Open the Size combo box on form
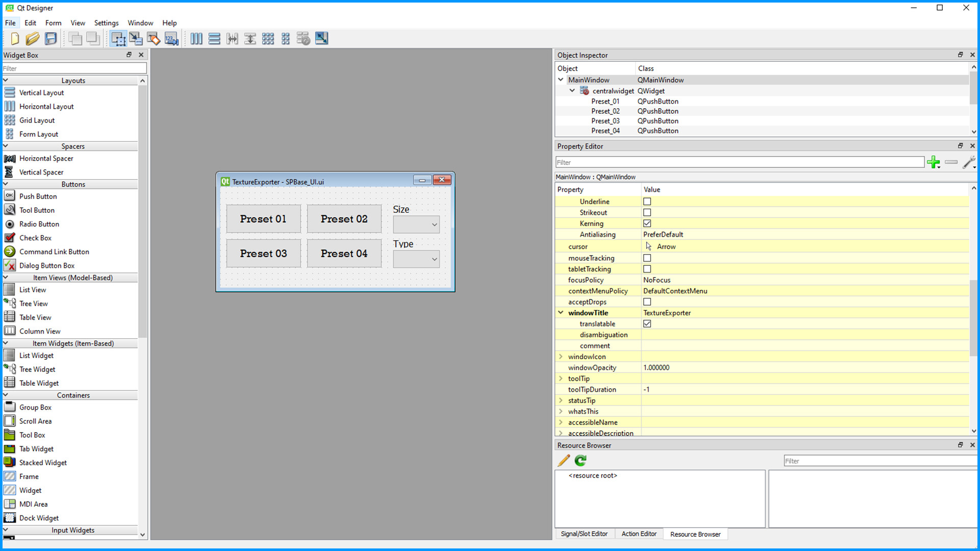Viewport: 980px width, 551px height. click(x=416, y=224)
